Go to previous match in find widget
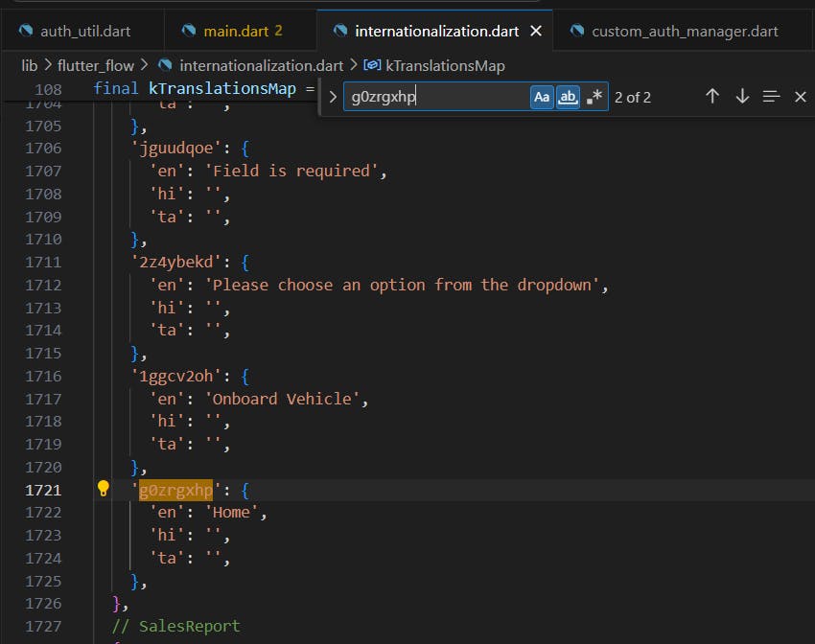Image resolution: width=815 pixels, height=644 pixels. point(711,96)
